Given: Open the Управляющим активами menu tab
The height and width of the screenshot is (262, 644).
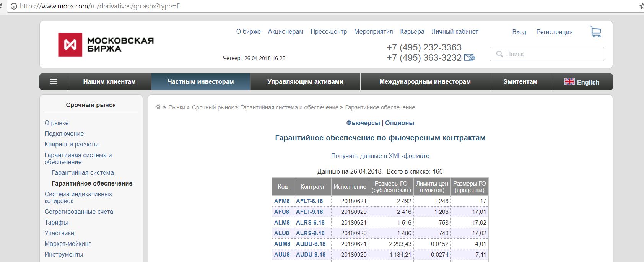Looking at the screenshot, I should point(305,82).
